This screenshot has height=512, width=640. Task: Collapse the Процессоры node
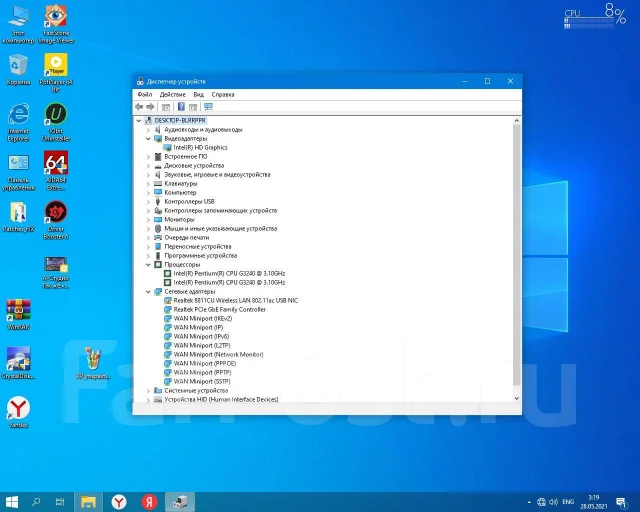point(149,264)
